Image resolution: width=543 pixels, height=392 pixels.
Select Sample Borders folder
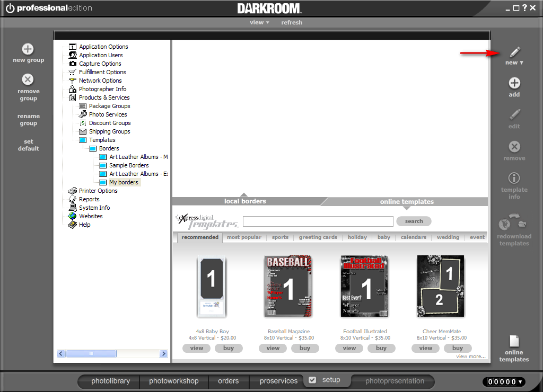coord(129,165)
